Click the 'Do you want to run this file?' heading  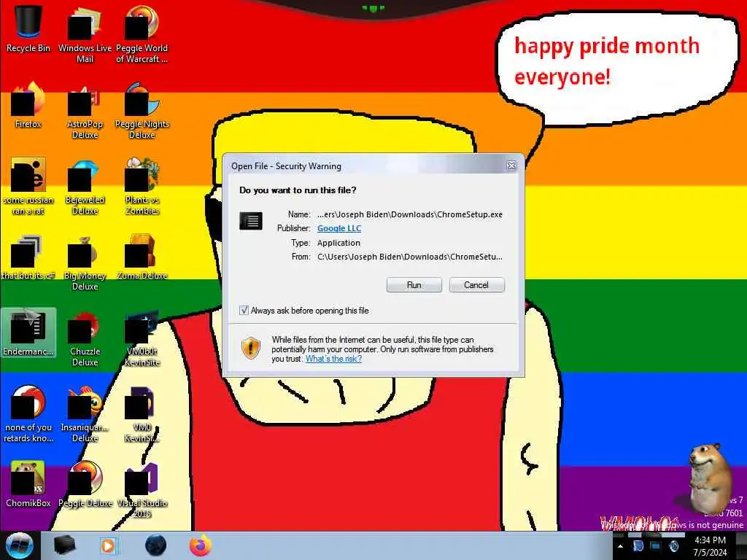(x=298, y=190)
